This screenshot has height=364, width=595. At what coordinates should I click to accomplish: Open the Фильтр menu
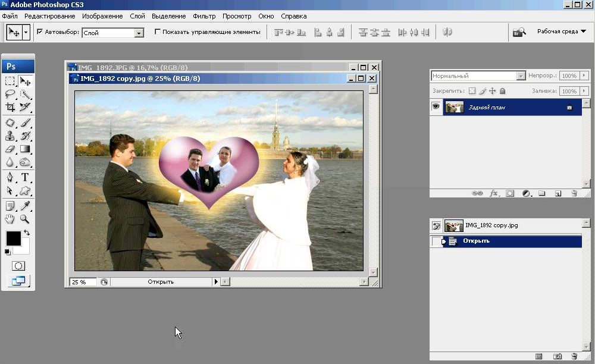click(x=205, y=16)
